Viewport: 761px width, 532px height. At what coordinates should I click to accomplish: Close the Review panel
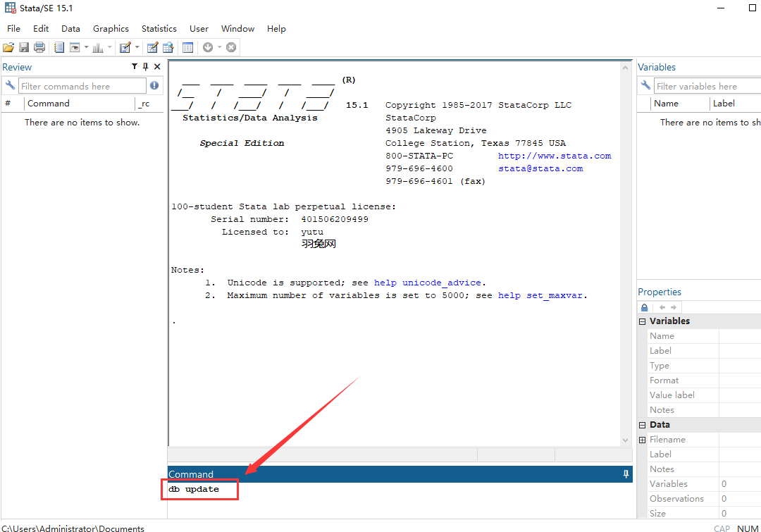pos(157,66)
